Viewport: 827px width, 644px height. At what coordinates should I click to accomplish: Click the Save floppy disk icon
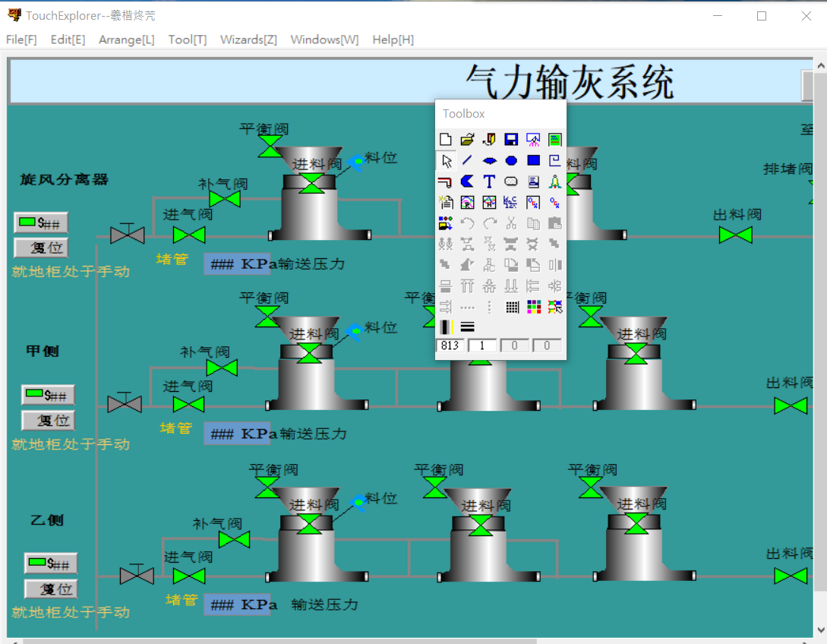point(511,140)
